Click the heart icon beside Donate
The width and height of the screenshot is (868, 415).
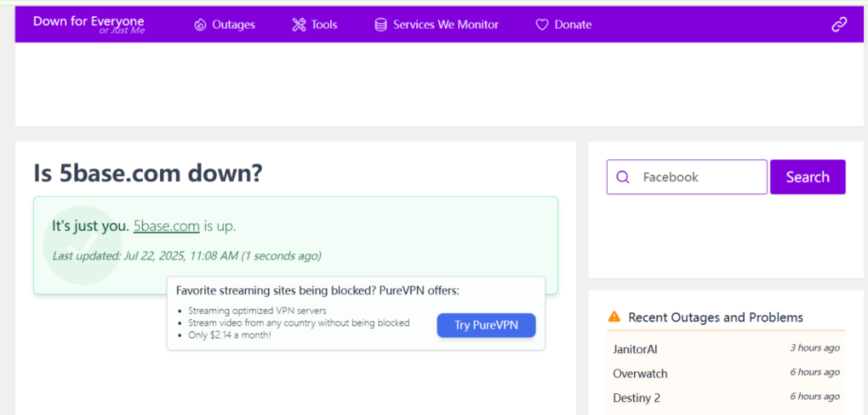tap(542, 25)
